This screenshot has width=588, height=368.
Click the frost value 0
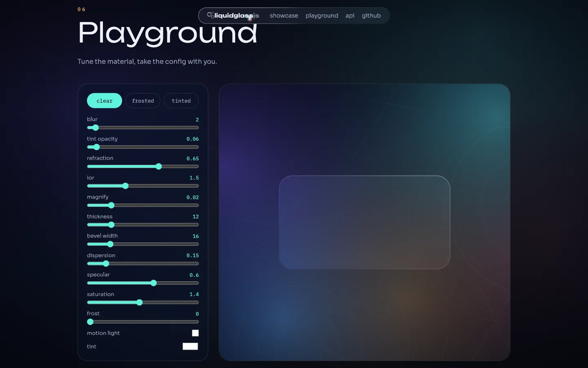pos(197,314)
